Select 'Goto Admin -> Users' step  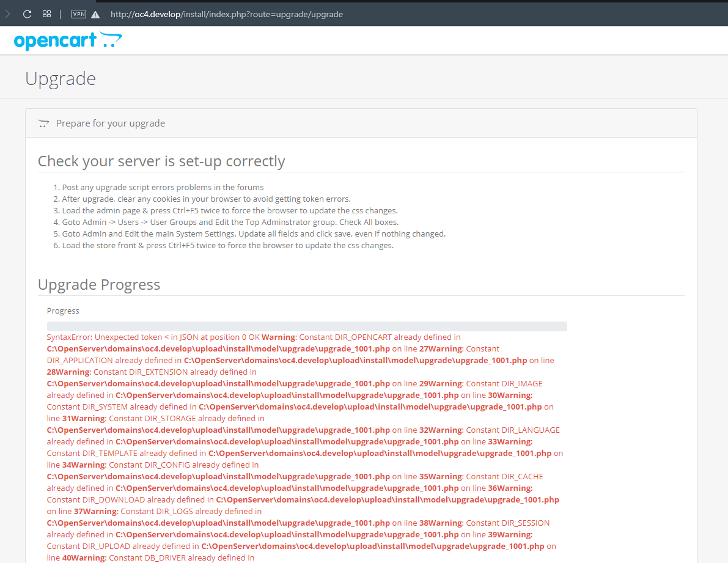pos(230,222)
